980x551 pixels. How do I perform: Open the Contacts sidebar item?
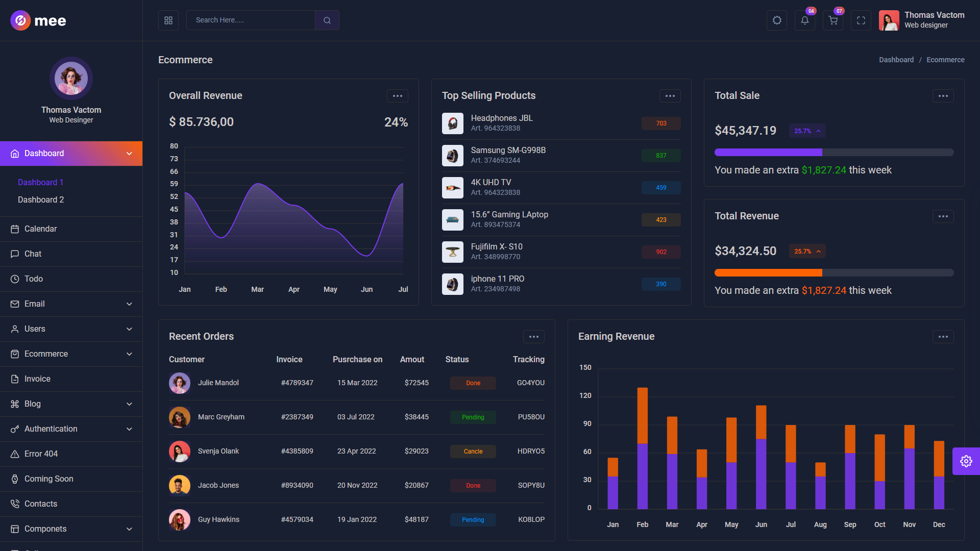tap(41, 504)
